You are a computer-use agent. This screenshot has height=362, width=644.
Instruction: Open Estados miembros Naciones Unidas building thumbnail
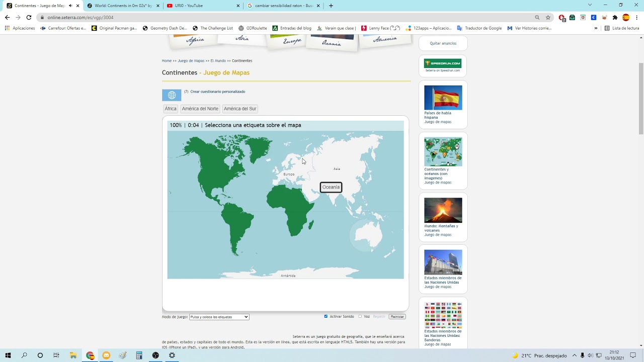(443, 262)
